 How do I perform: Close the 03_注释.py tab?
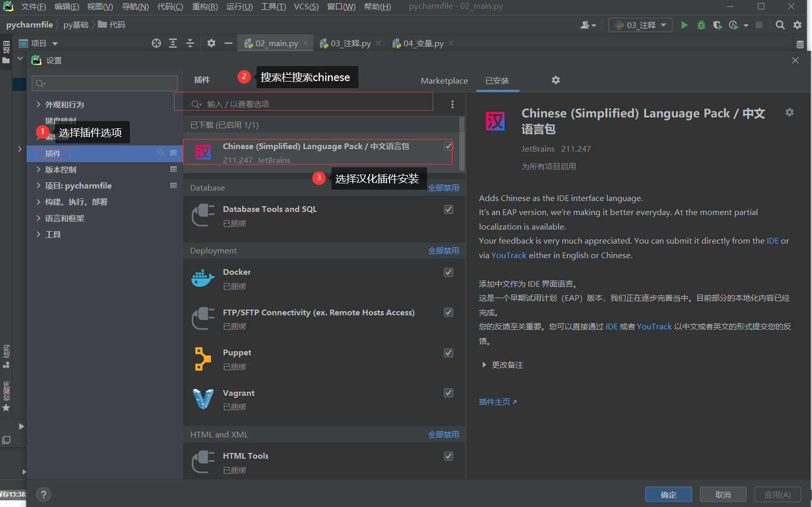378,43
